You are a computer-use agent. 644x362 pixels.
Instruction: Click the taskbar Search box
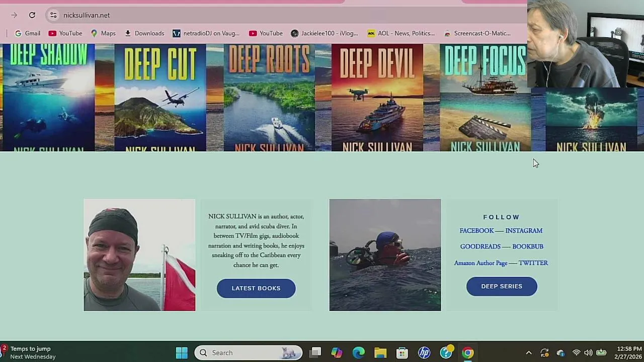(x=249, y=353)
